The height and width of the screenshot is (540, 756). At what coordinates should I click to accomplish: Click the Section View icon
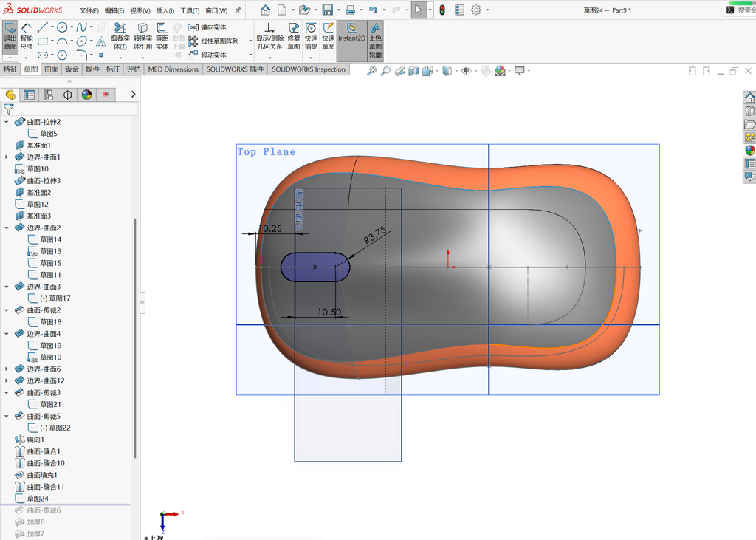click(413, 71)
